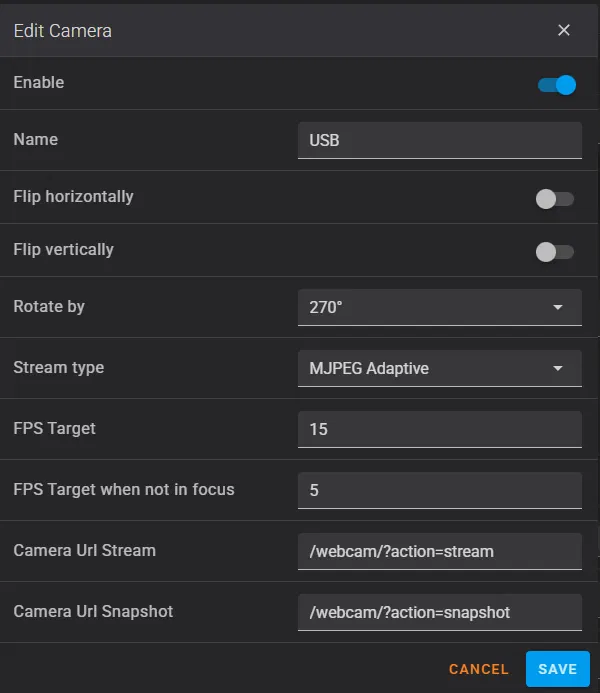Close the Edit Camera dialog with X
This screenshot has height=693, width=600.
(x=564, y=30)
